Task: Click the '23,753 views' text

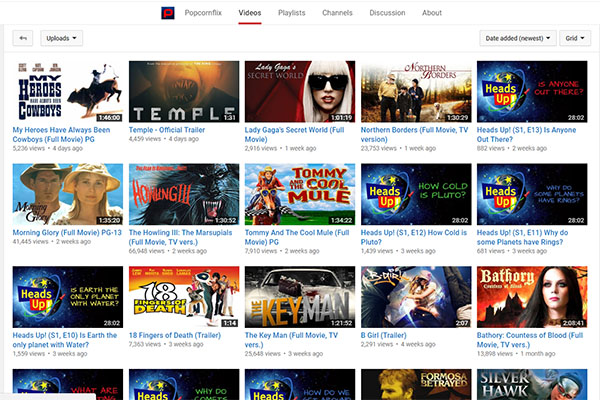Action: (378, 149)
